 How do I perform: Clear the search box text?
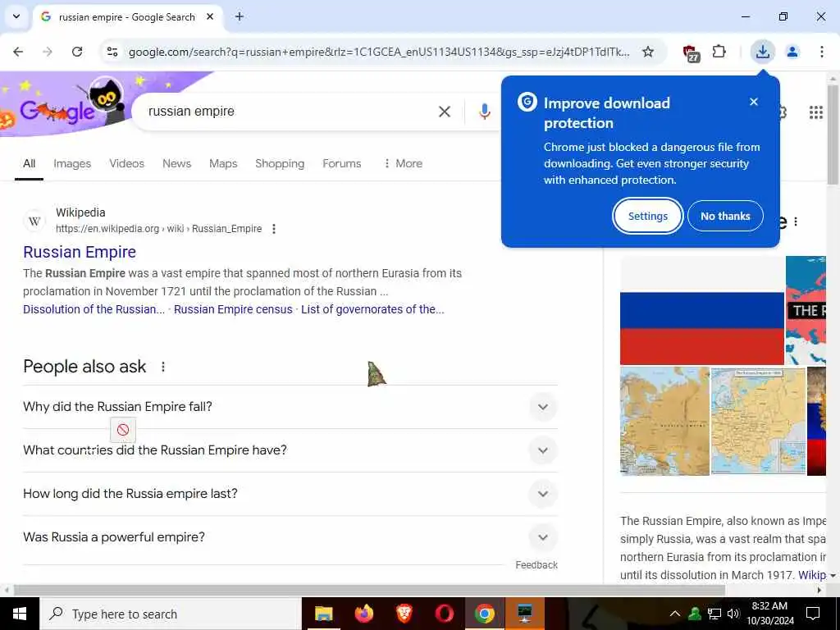(444, 112)
